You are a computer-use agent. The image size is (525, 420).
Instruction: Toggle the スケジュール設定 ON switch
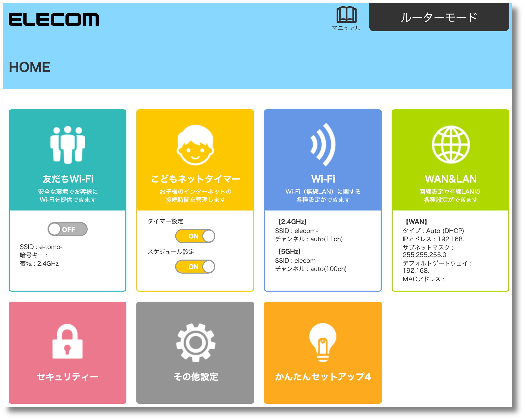click(x=195, y=267)
